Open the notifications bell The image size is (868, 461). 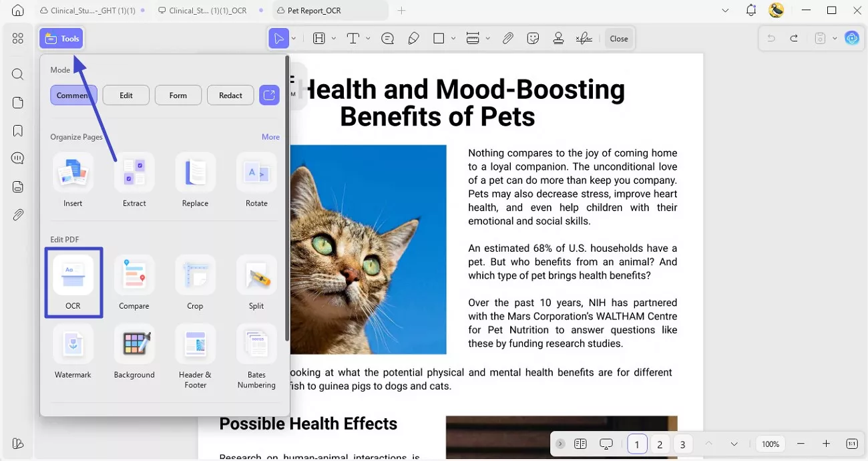(752, 10)
